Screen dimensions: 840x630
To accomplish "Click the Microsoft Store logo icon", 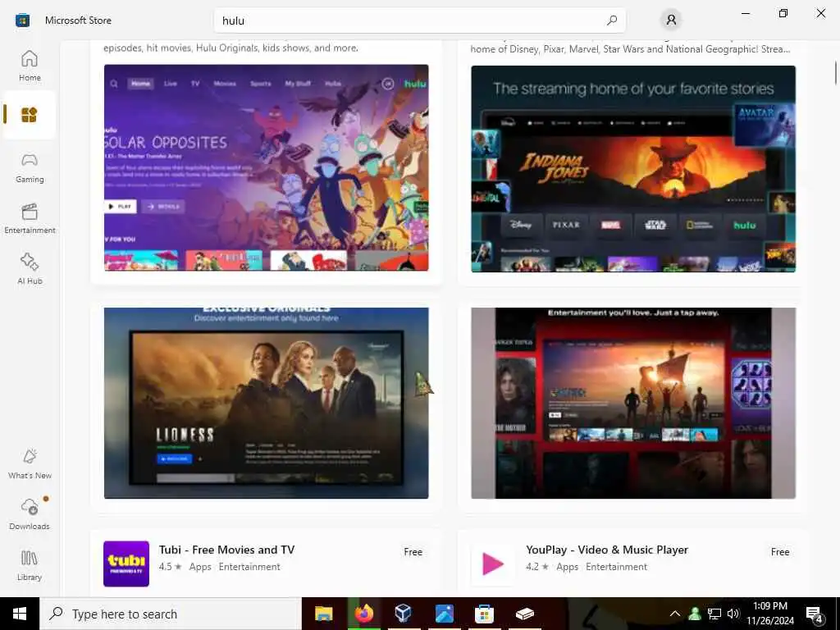I will pos(22,21).
